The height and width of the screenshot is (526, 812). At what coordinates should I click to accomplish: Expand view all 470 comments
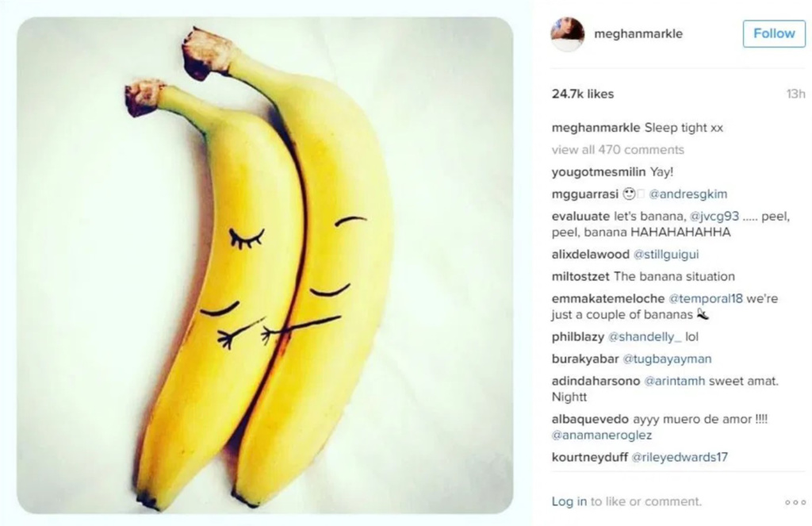[618, 150]
